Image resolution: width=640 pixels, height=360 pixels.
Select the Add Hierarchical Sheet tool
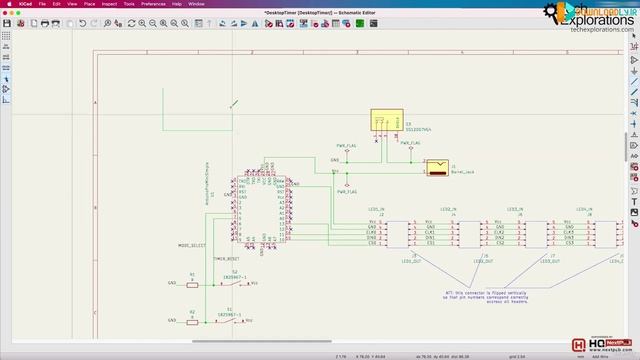pos(634,167)
